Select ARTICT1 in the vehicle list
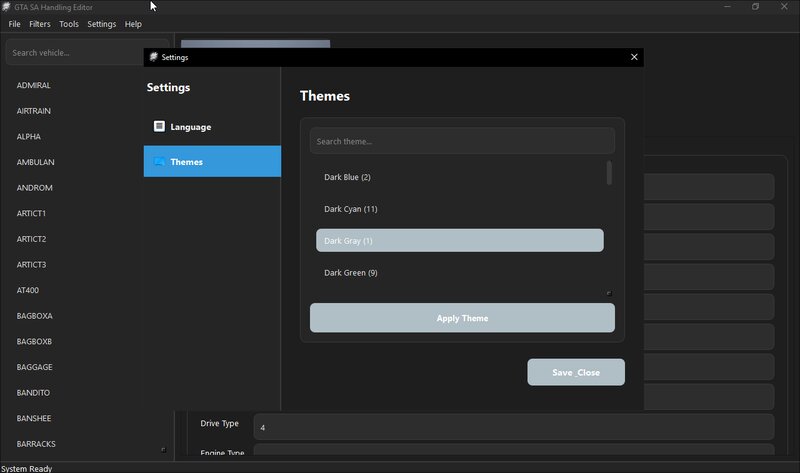This screenshot has height=473, width=800. coord(31,213)
